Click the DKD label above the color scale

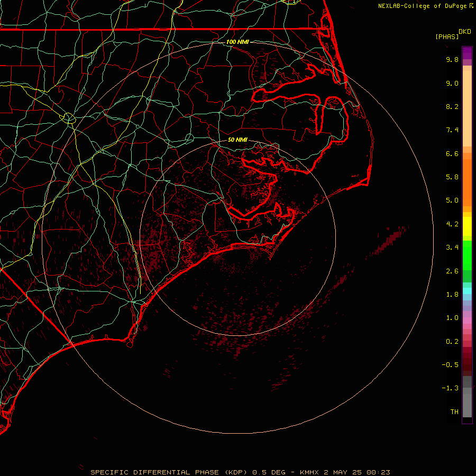[x=465, y=32]
